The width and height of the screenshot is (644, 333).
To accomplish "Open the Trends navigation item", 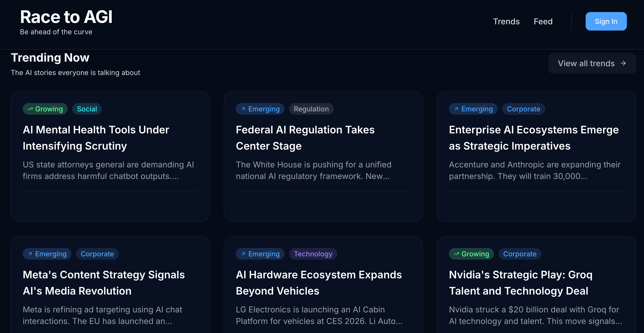I will pos(506,22).
